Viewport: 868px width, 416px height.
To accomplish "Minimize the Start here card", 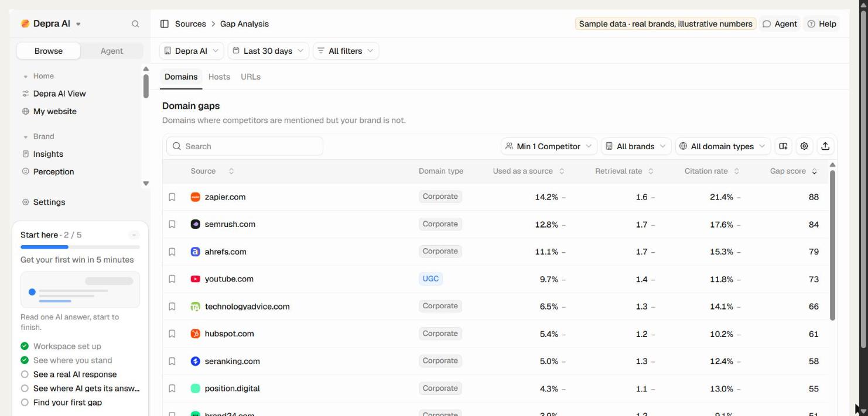I will pos(134,235).
